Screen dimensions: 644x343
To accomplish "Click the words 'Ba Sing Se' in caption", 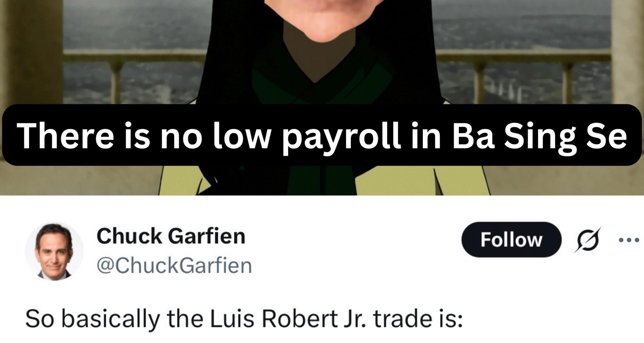I will [x=539, y=136].
